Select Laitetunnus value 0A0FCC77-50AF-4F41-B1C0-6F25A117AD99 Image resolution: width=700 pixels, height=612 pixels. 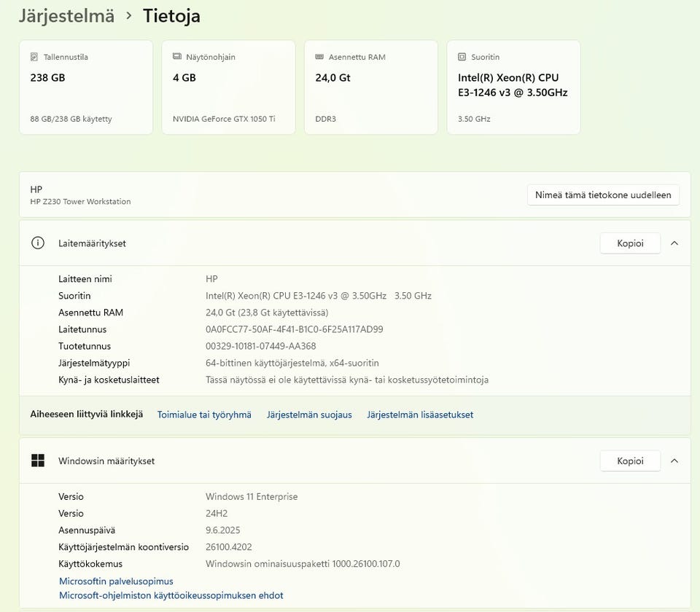(294, 329)
